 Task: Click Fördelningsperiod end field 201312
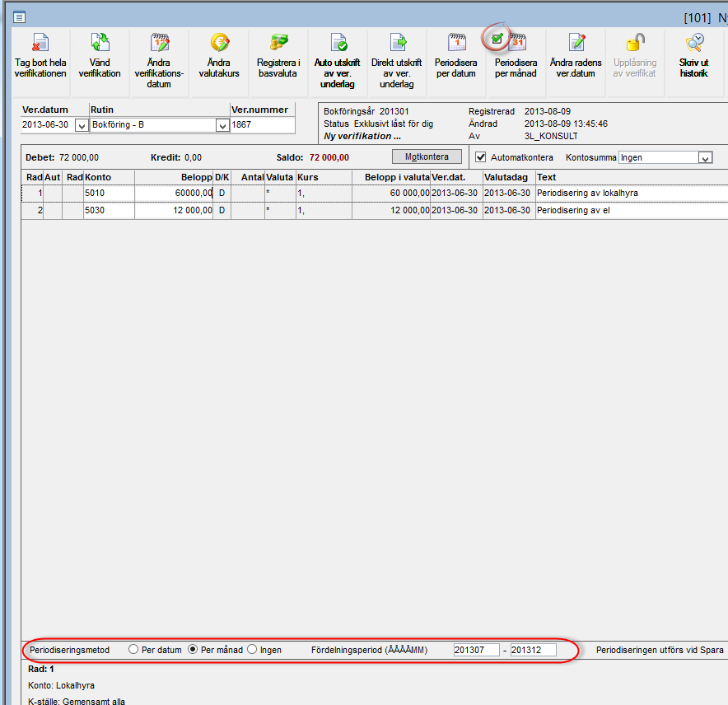tap(533, 650)
